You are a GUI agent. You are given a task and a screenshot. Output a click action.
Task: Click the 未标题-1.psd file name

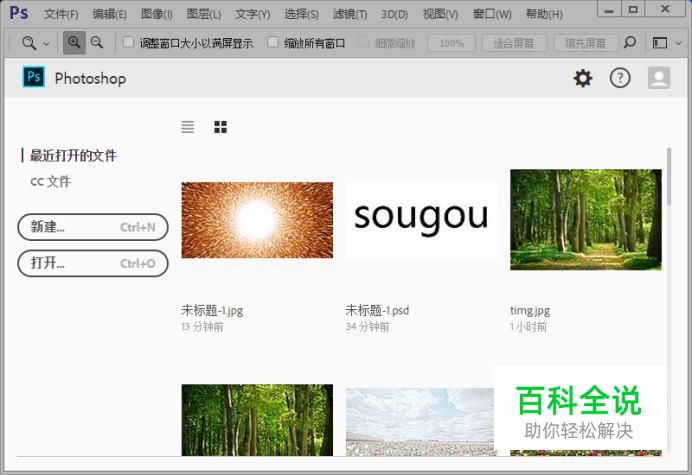coord(377,310)
